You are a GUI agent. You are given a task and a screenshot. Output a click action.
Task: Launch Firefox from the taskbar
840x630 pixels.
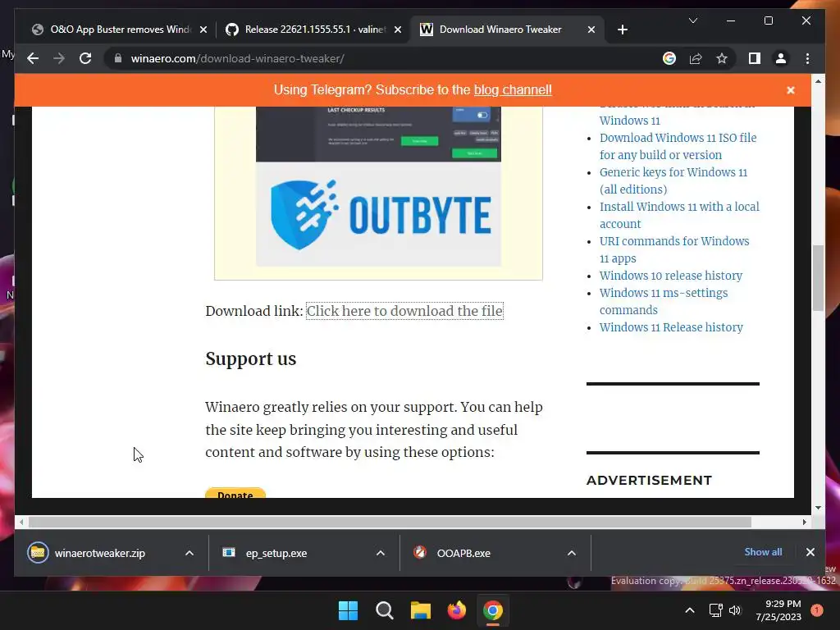click(x=456, y=610)
